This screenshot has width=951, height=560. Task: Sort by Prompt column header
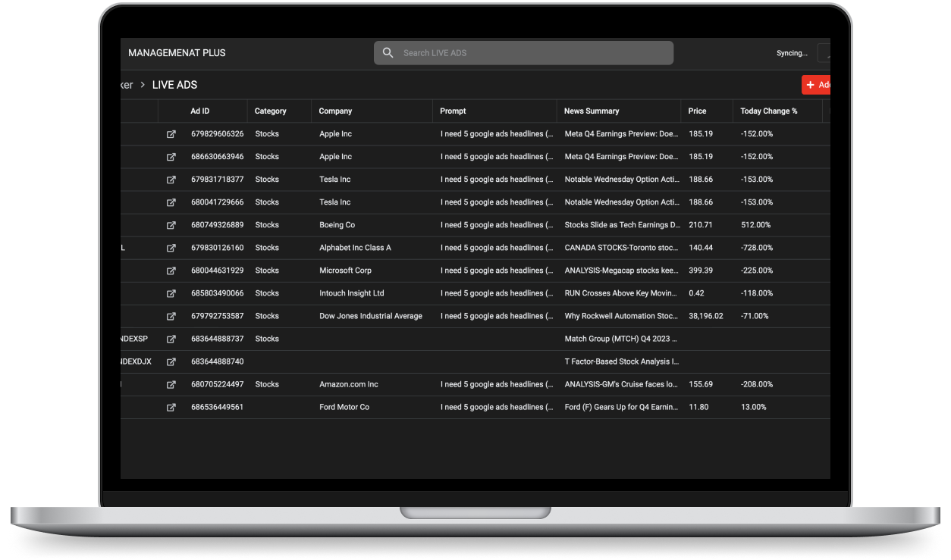click(453, 111)
